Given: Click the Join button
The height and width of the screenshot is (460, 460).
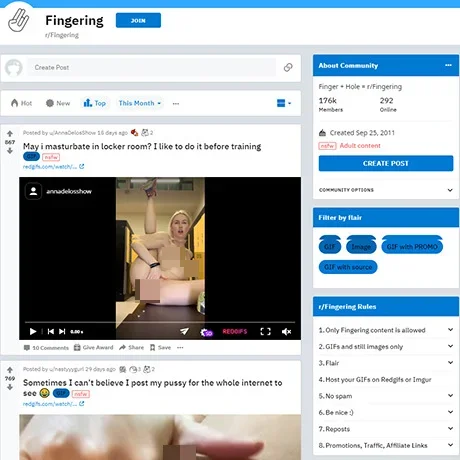Looking at the screenshot, I should 138,20.
